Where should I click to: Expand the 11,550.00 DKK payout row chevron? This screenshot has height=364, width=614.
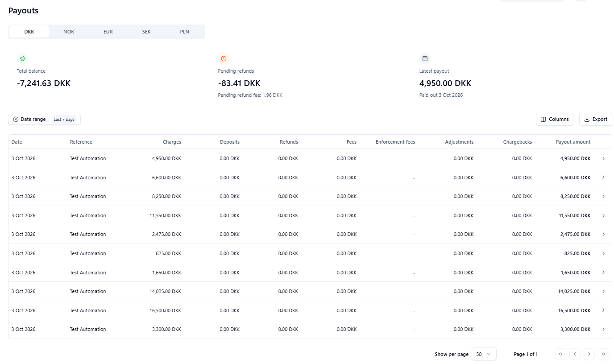(x=603, y=215)
